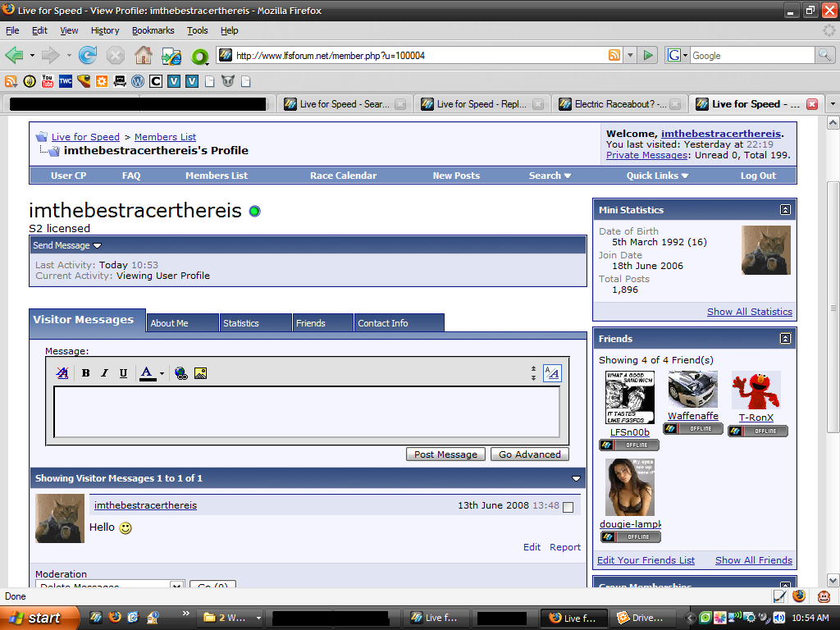Click the Firefox icon in the status bar

point(799,596)
